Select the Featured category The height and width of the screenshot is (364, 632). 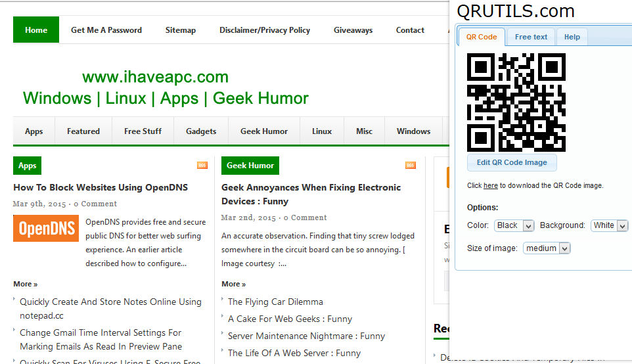[83, 131]
